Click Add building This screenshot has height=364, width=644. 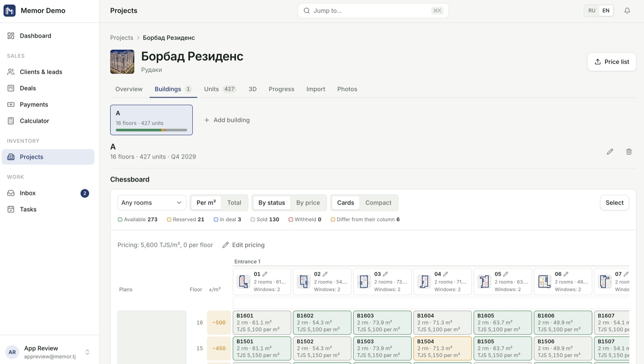(x=227, y=120)
